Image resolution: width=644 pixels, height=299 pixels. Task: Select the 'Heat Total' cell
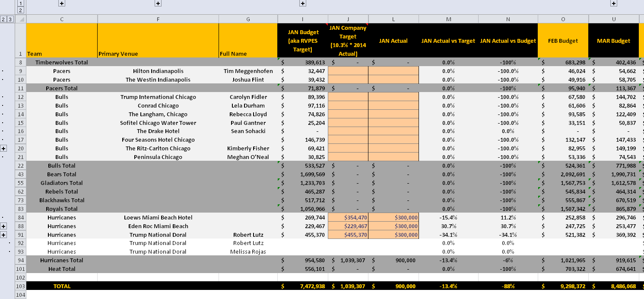pyautogui.click(x=62, y=269)
